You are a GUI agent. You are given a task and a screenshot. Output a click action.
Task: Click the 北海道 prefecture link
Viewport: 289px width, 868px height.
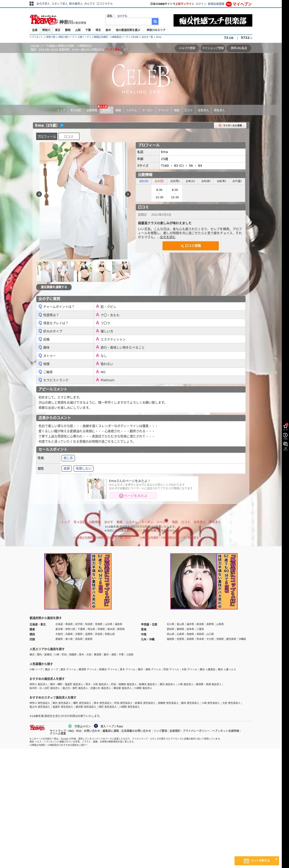point(59,624)
